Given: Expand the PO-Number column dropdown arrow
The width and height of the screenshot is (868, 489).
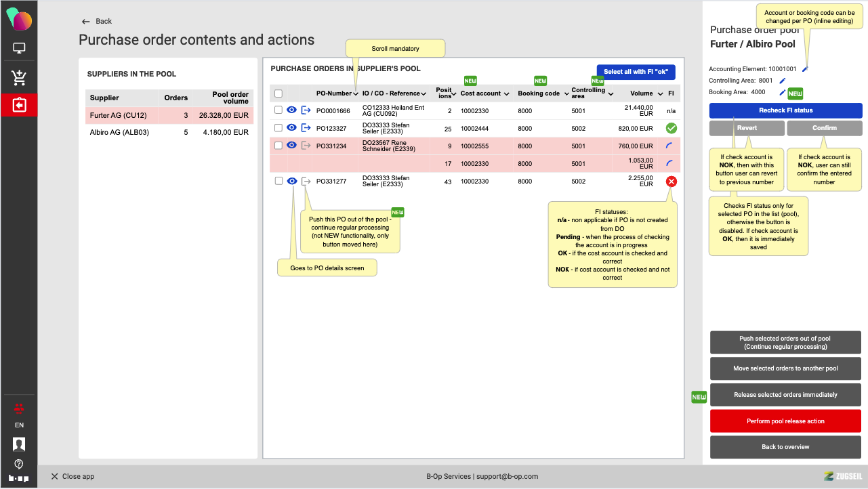Looking at the screenshot, I should coord(356,94).
